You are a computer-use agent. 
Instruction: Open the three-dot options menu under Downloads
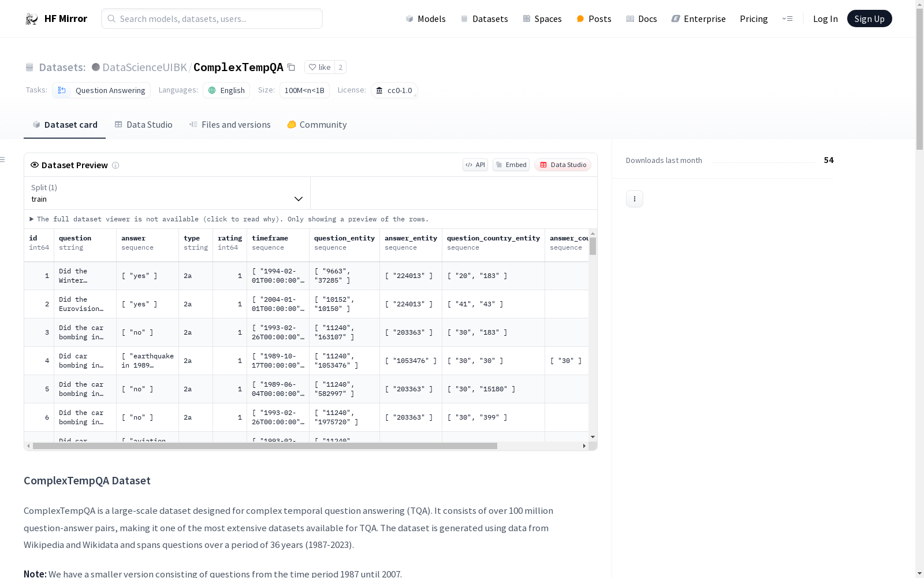[635, 199]
